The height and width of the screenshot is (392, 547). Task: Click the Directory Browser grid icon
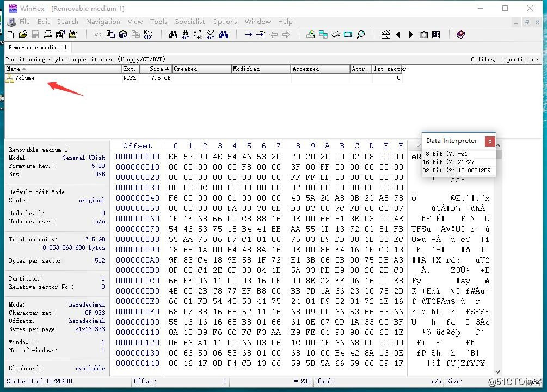tap(436, 34)
